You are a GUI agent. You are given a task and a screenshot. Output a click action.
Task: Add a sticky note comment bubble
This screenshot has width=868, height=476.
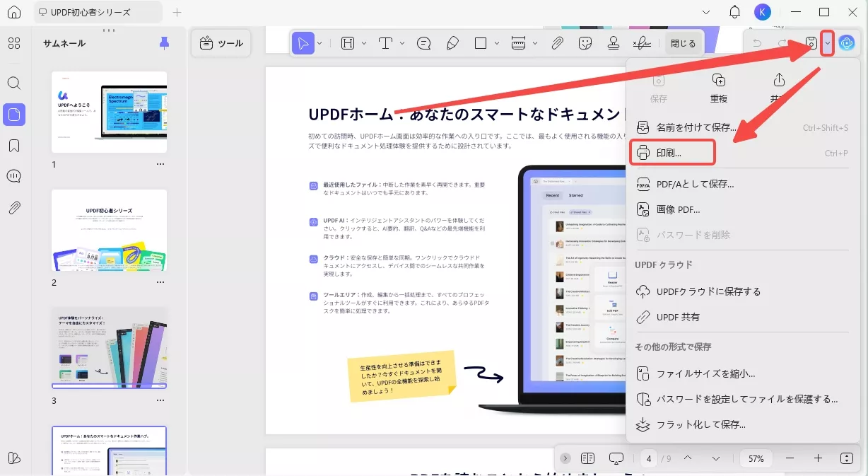[424, 43]
